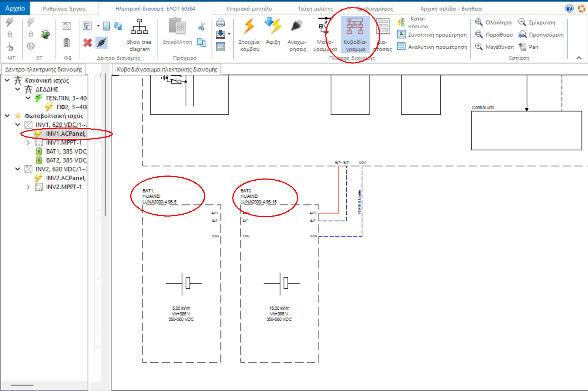This screenshot has width=588, height=391.
Task: Click the Άφιξη arrival lightning icon
Action: (x=273, y=32)
